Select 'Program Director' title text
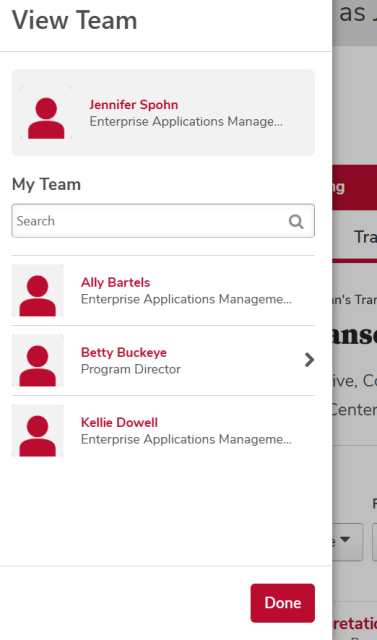The height and width of the screenshot is (640, 377). click(131, 369)
